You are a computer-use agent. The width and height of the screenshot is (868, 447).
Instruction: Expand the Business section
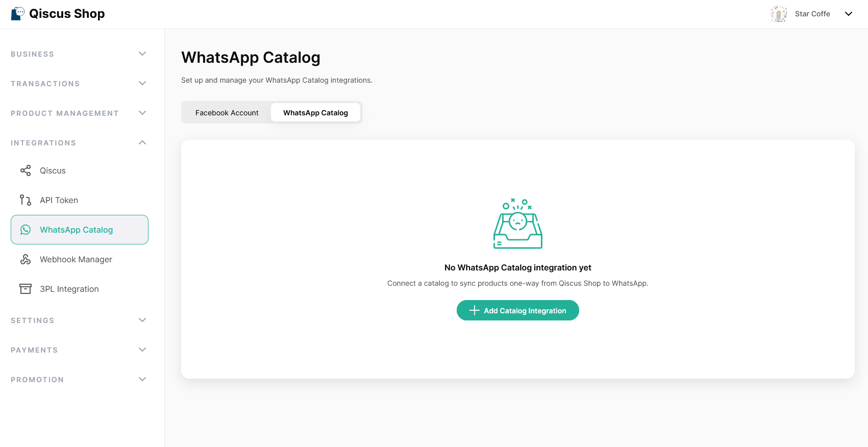(x=142, y=54)
